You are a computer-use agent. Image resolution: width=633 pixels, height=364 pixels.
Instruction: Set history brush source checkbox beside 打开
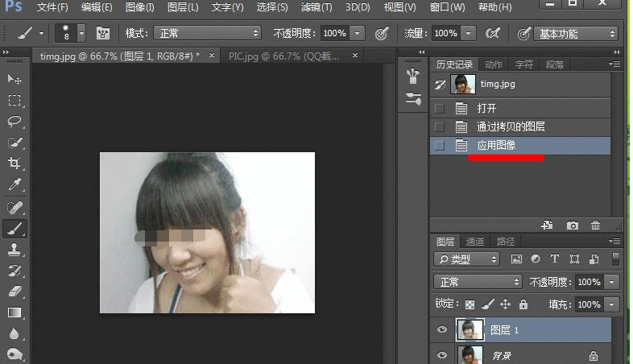[439, 108]
